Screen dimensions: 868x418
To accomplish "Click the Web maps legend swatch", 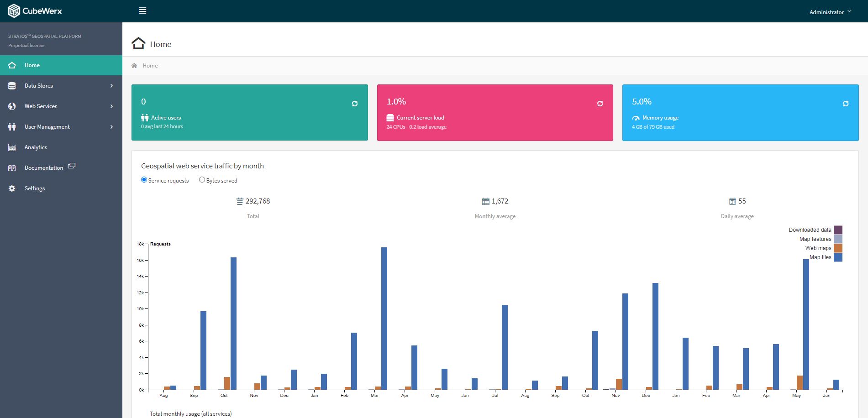I will [x=838, y=248].
